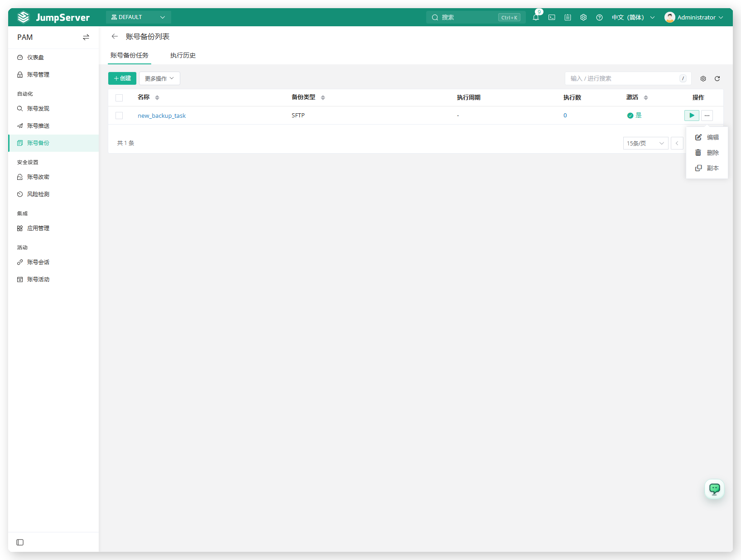Open the new_backup_task link

point(162,116)
